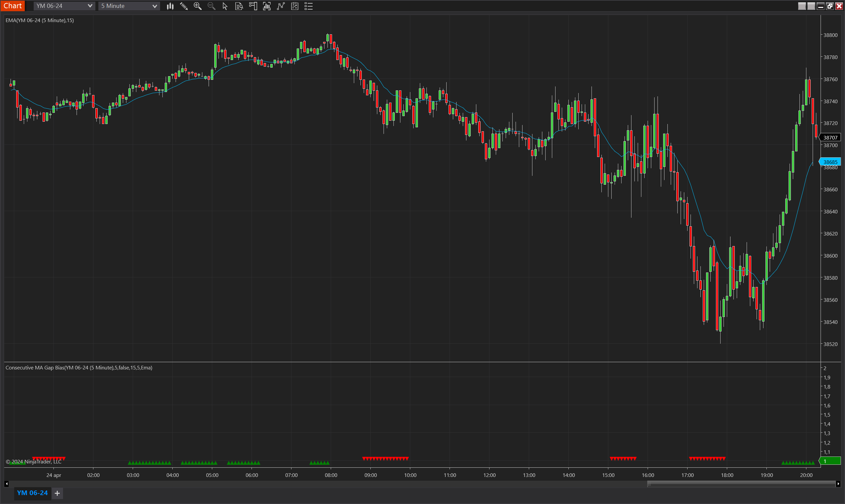
Task: Click the 08:00 time axis label
Action: (331, 475)
